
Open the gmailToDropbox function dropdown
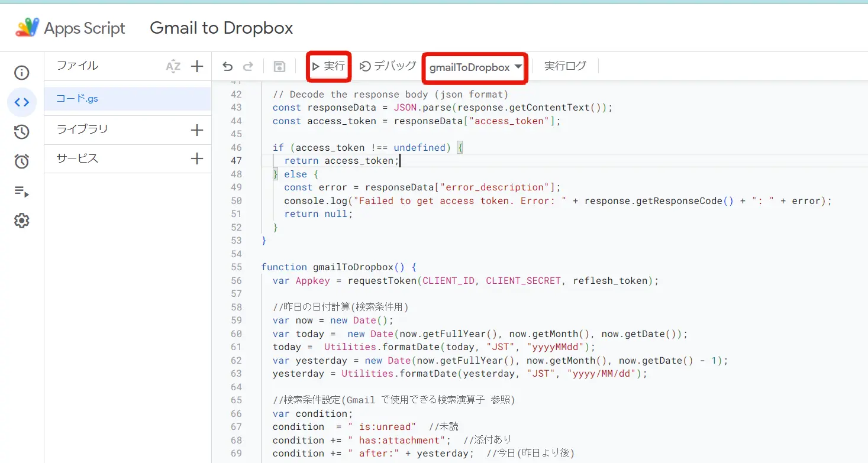coord(475,67)
